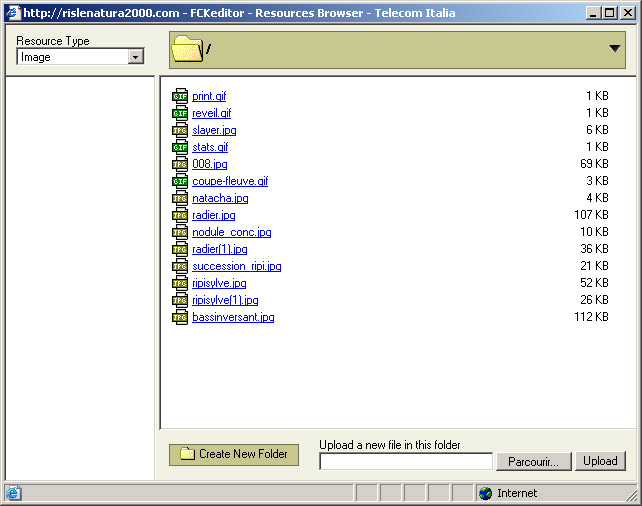Click the Internet zone icon in status bar

click(486, 493)
